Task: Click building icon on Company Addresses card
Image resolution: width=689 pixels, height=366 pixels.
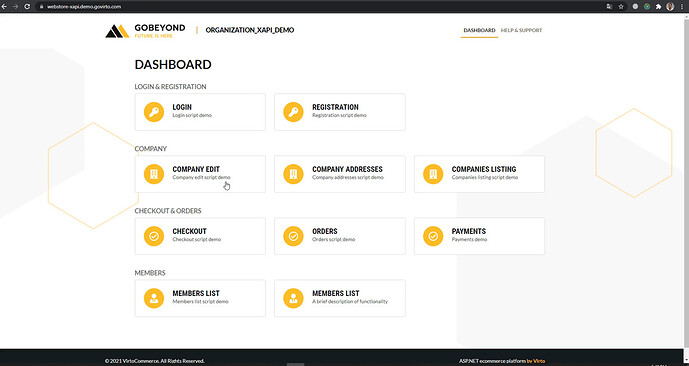Action: pos(293,174)
